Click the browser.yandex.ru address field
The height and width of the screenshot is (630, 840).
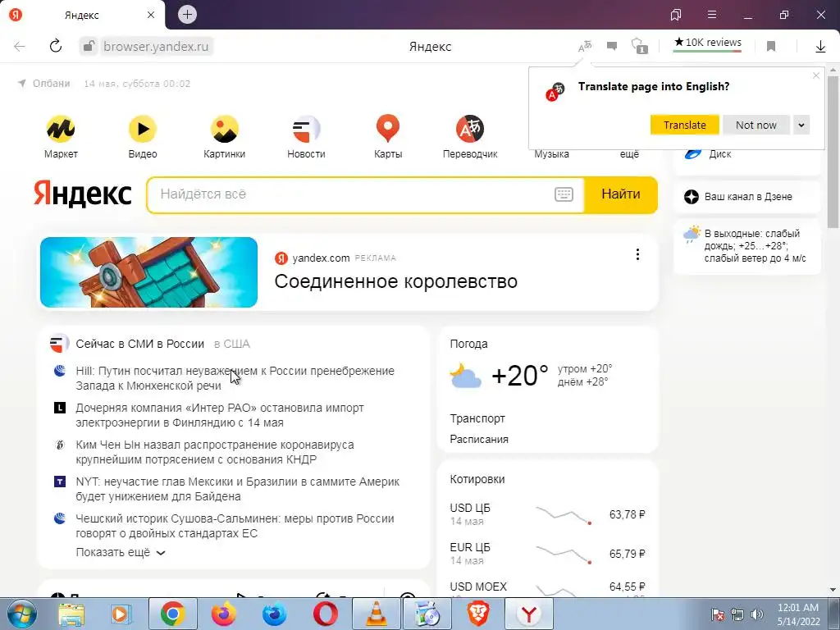click(156, 47)
